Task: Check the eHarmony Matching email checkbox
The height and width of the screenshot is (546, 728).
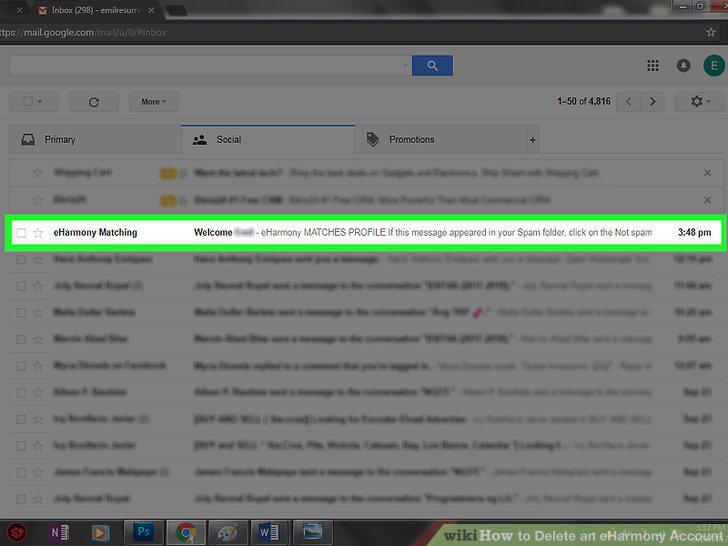Action: coord(21,233)
